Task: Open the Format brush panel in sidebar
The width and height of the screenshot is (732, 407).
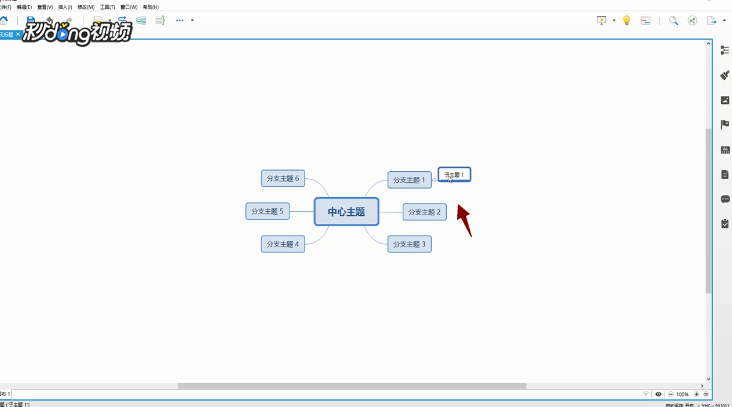Action: click(725, 75)
